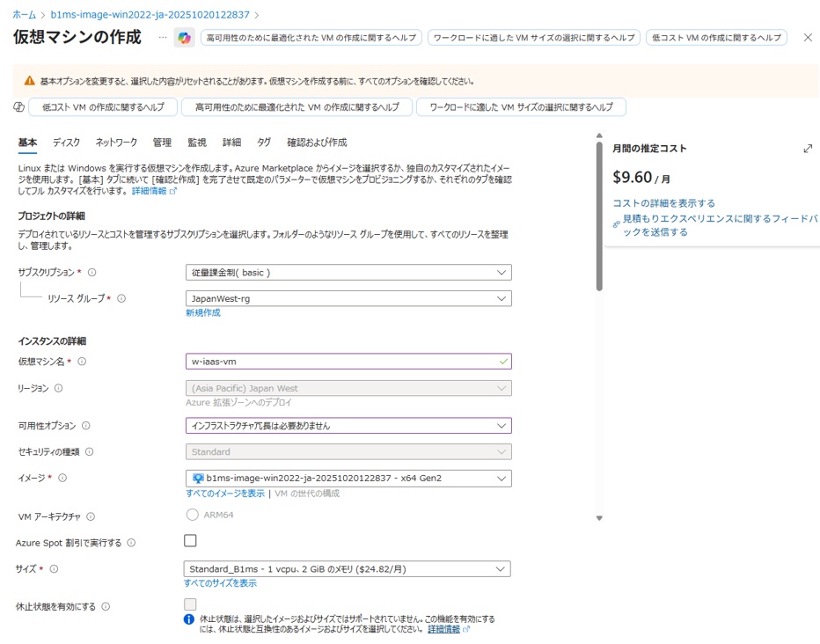Screen dimensions: 820x644
Task: Open the サブスクリプション dropdown
Action: click(x=348, y=273)
